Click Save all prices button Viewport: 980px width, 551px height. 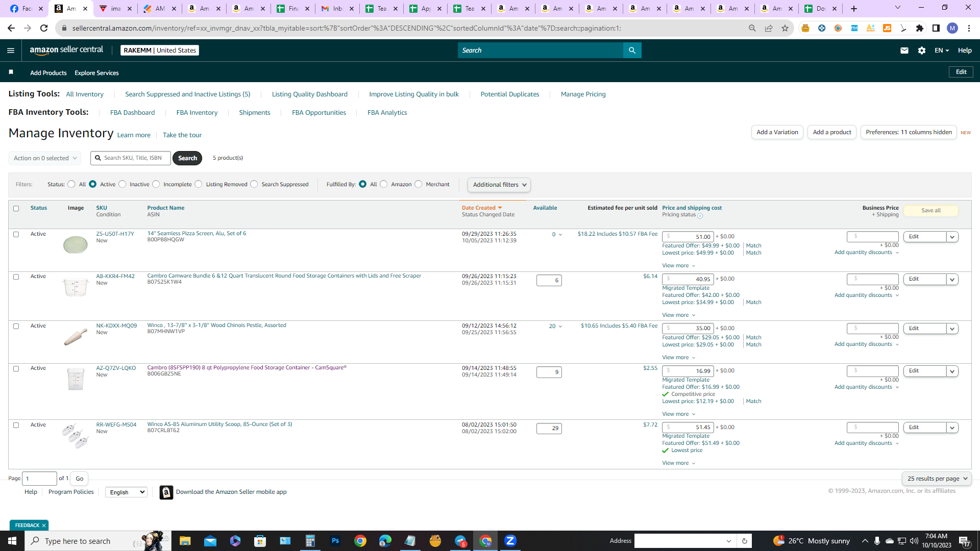(x=930, y=210)
